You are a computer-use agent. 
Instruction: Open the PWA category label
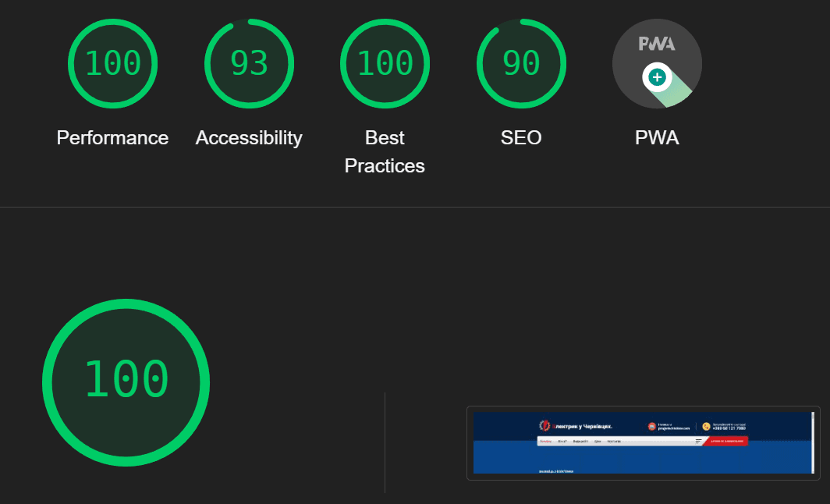click(657, 137)
